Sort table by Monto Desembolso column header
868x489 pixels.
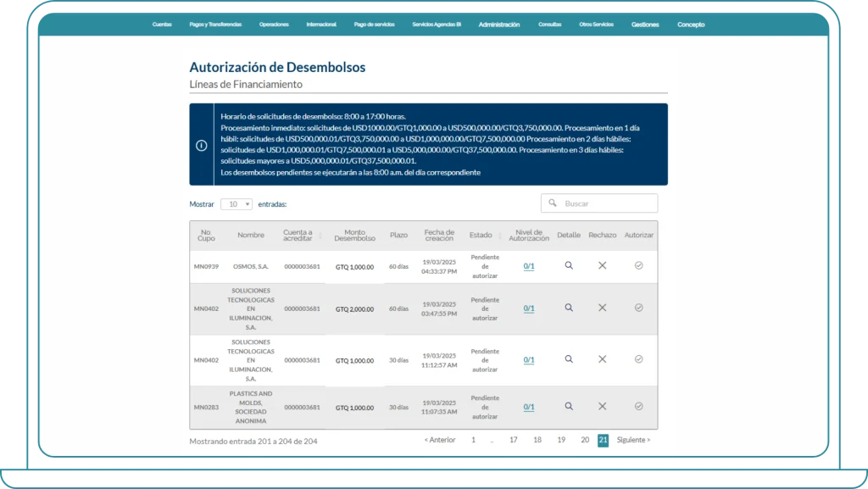(354, 235)
